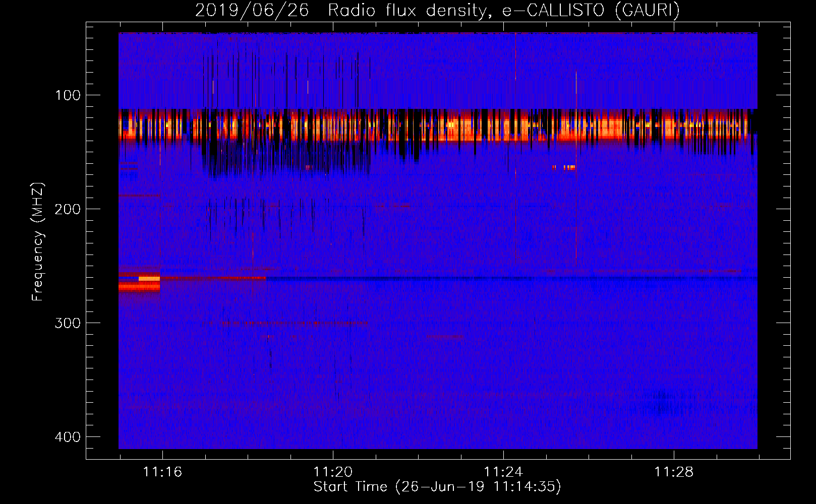The height and width of the screenshot is (504, 816).
Task: Click the '11:28' time tick label
Action: [674, 472]
